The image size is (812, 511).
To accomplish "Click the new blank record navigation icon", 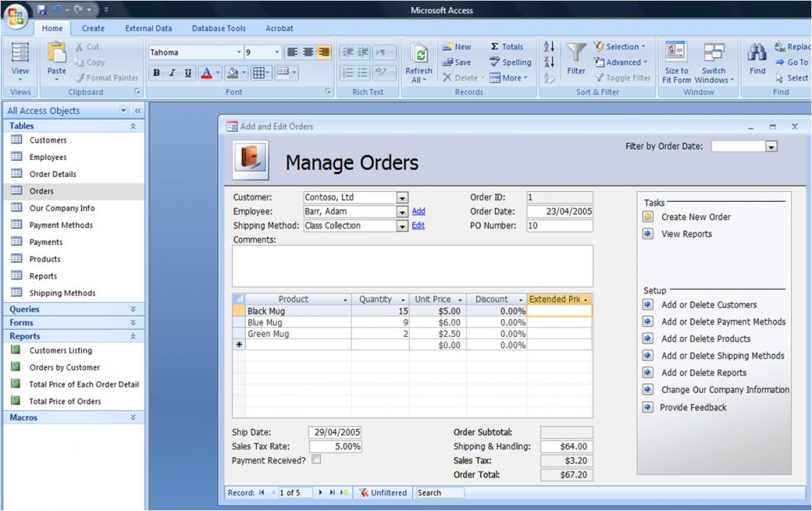I will tap(344, 492).
